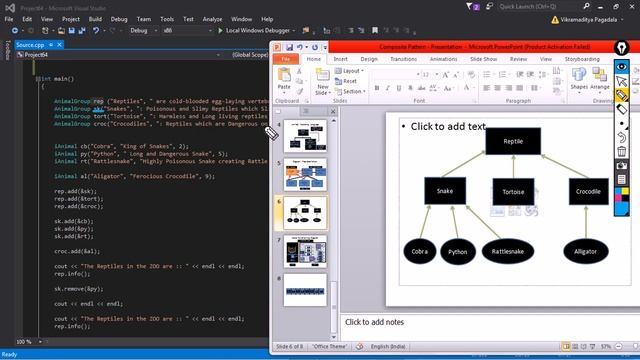Open the Build menu in Visual Studio
The height and width of the screenshot is (360, 640).
(95, 19)
